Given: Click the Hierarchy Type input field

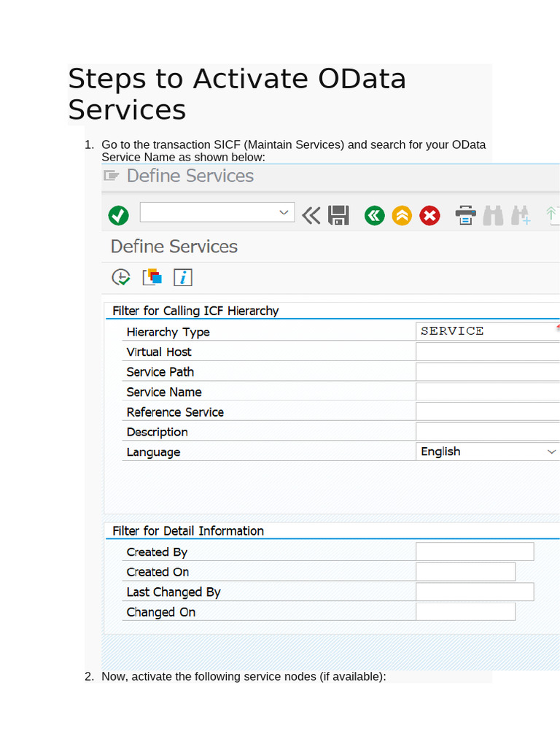Looking at the screenshot, I should click(x=486, y=331).
